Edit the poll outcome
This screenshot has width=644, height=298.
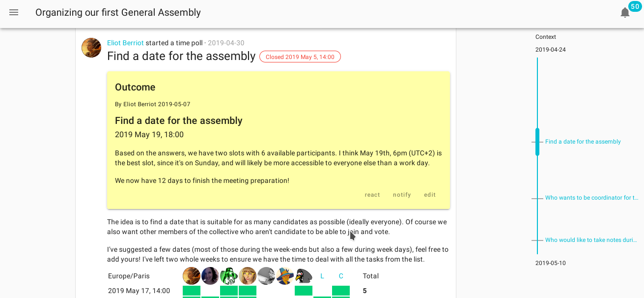pyautogui.click(x=430, y=195)
